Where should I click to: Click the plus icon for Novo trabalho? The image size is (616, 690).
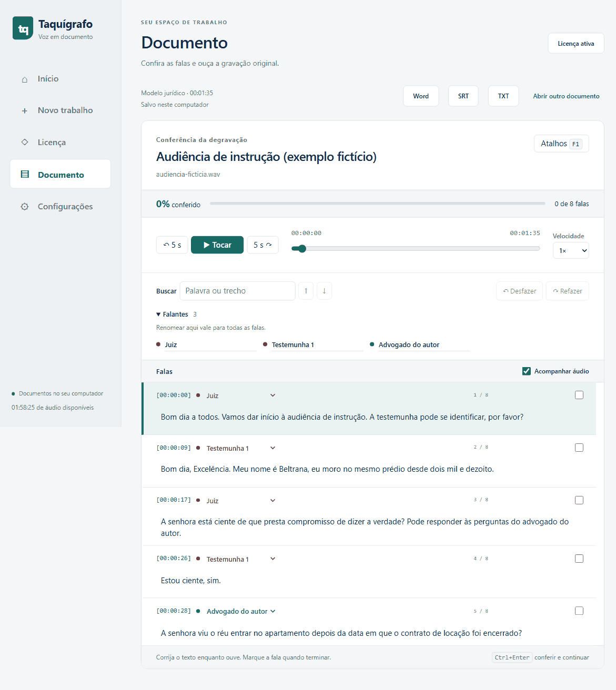click(25, 111)
